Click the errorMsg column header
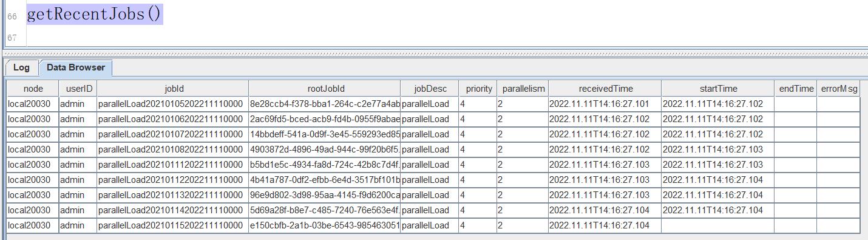Viewport: 868px width, 240px height. pos(838,89)
